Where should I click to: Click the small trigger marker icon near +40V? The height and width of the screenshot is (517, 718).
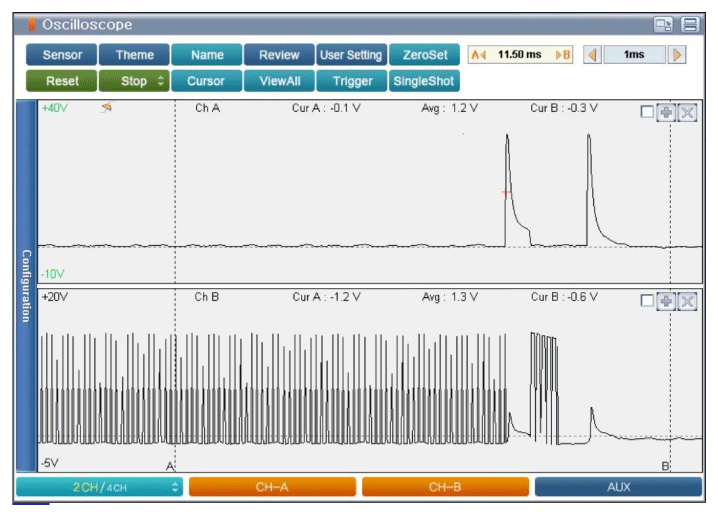tap(106, 108)
